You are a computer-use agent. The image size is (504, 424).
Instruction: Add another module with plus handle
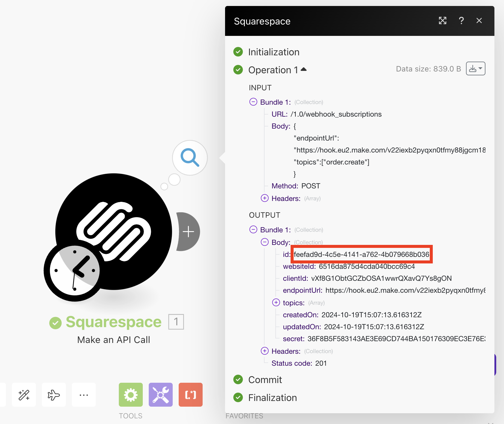pos(188,232)
